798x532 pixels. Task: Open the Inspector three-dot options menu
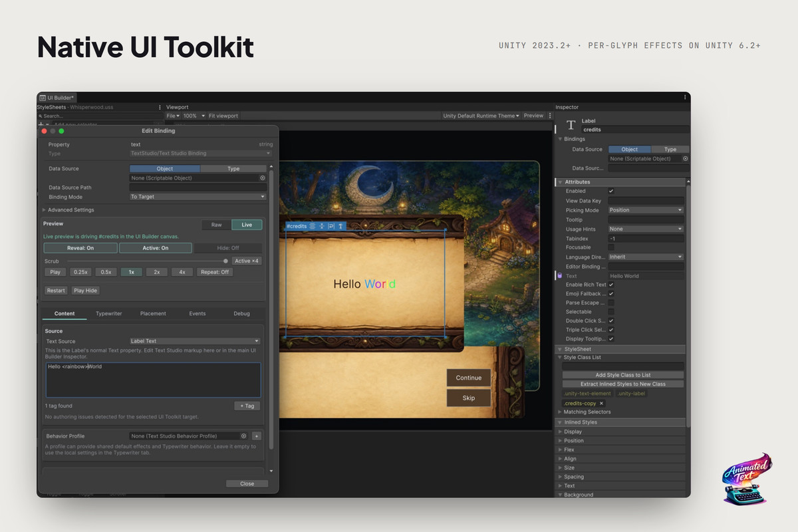coord(685,97)
